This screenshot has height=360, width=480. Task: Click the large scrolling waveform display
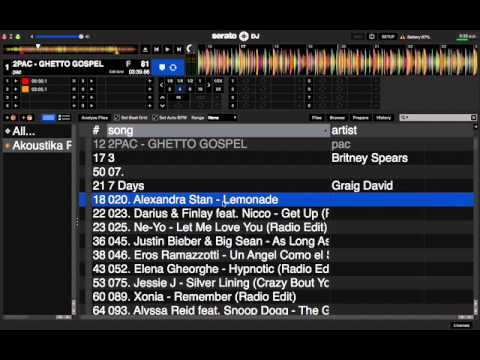(338, 60)
